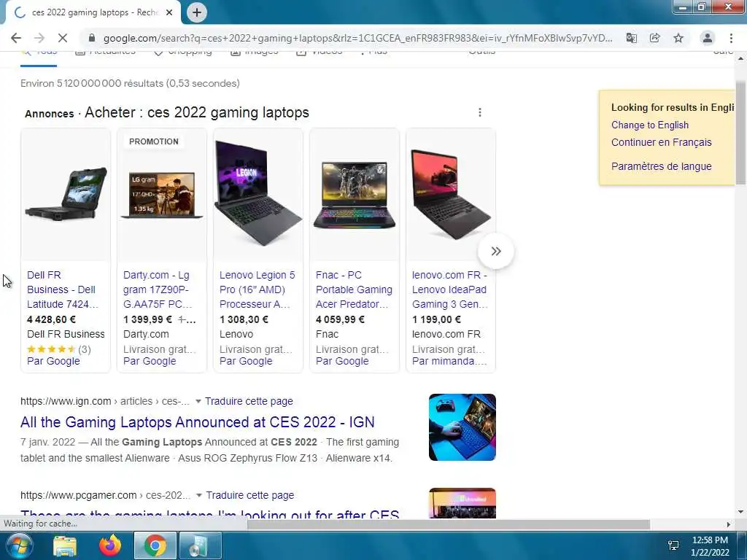
Task: Bookmark page with star icon
Action: tap(678, 38)
